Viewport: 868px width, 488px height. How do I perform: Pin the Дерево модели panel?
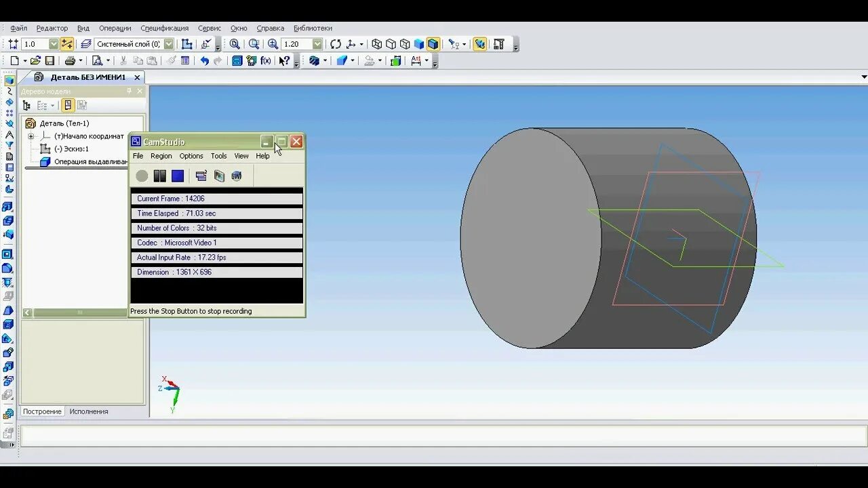pos(129,91)
